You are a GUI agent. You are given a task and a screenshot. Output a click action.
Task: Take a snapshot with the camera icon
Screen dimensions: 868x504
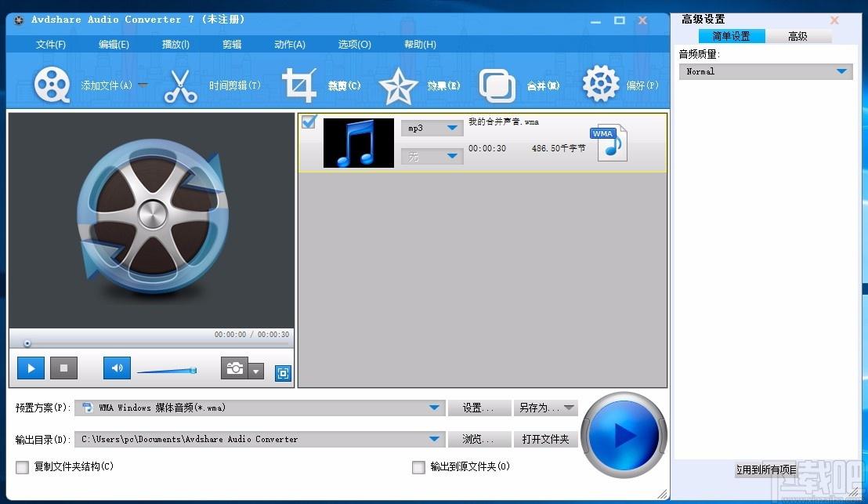click(235, 368)
